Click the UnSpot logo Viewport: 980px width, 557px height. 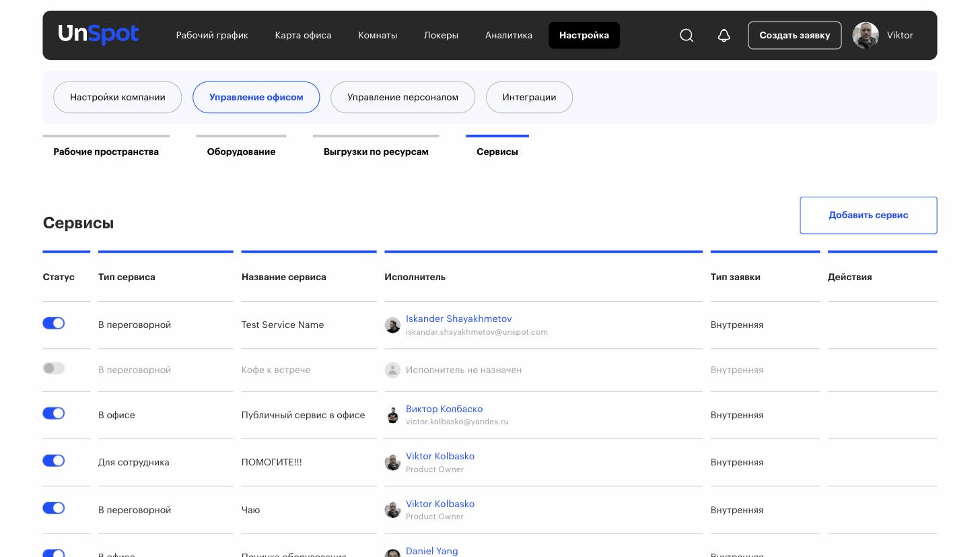[x=98, y=34]
